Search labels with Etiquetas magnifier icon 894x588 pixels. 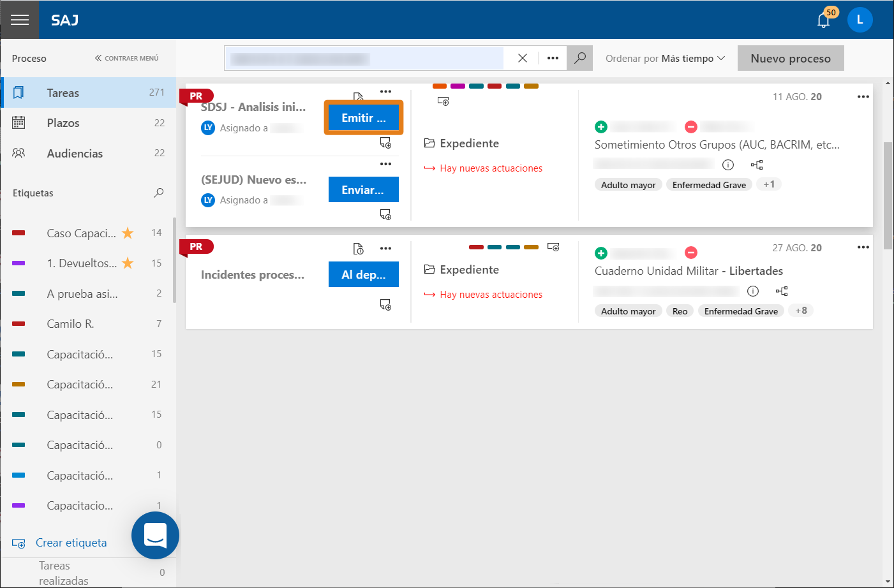click(159, 193)
